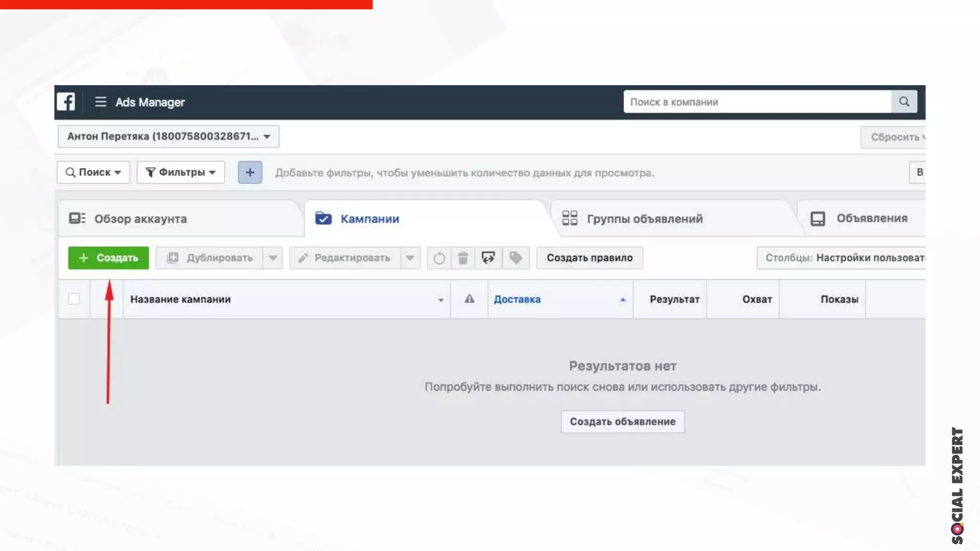Click the warning triangle column icon

click(x=469, y=299)
